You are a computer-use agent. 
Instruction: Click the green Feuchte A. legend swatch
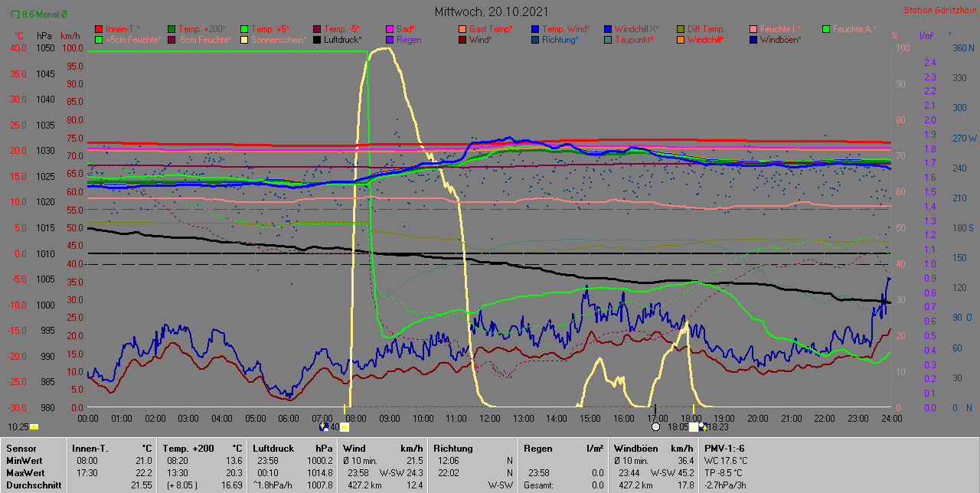click(x=826, y=29)
